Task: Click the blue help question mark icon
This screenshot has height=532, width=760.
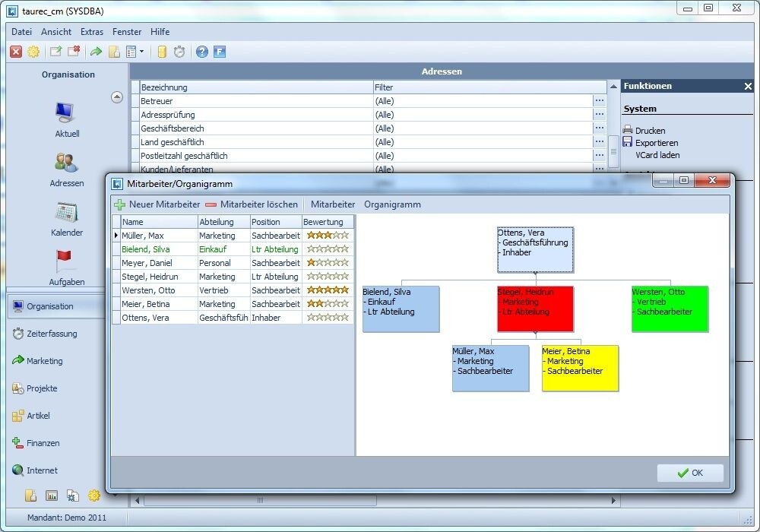Action: click(x=201, y=52)
